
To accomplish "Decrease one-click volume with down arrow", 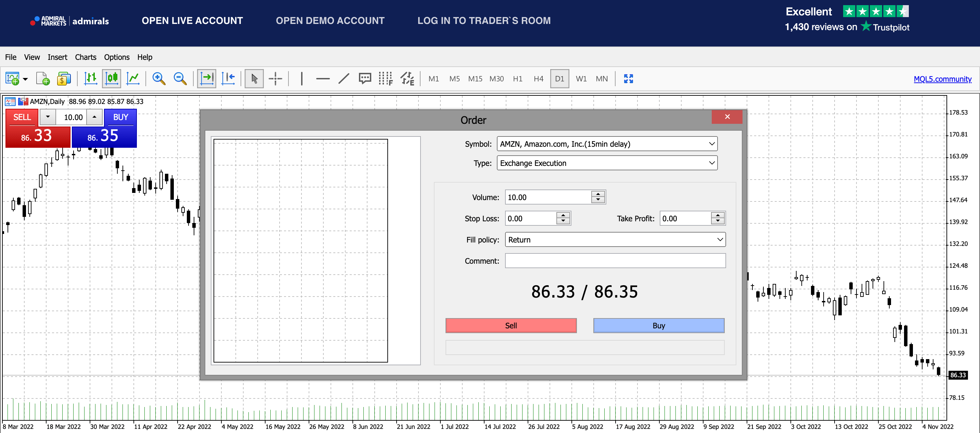I will 48,117.
